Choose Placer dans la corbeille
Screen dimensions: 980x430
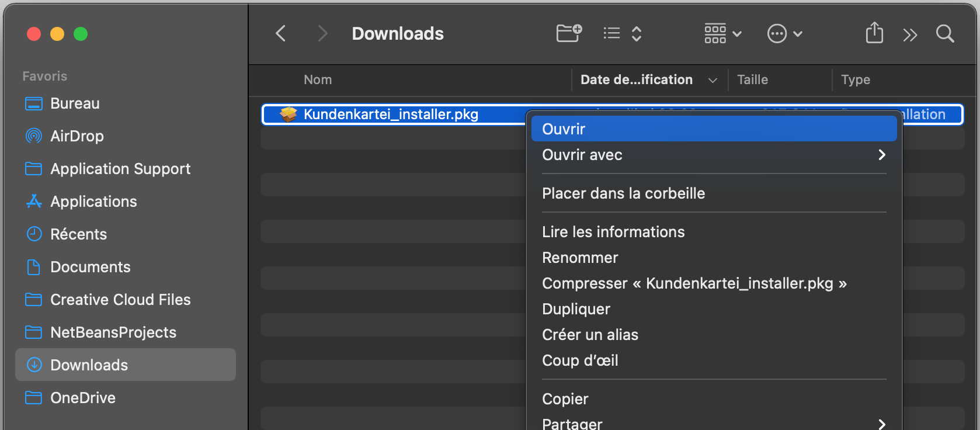(714, 193)
